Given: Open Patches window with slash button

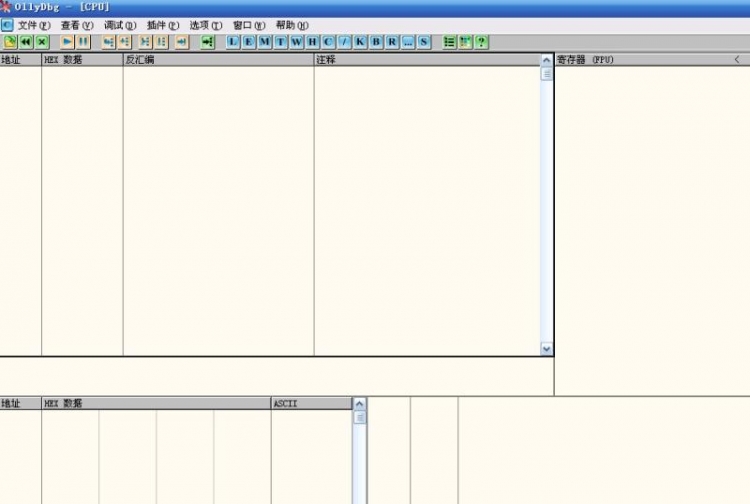Looking at the screenshot, I should coord(344,42).
